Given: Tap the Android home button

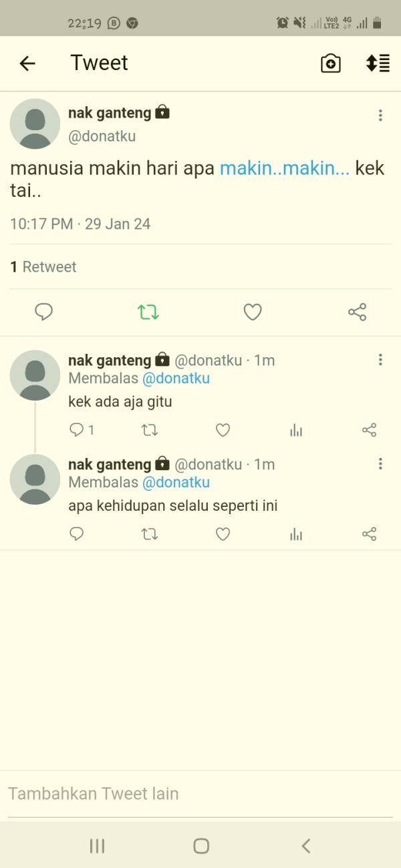Looking at the screenshot, I should tap(201, 846).
